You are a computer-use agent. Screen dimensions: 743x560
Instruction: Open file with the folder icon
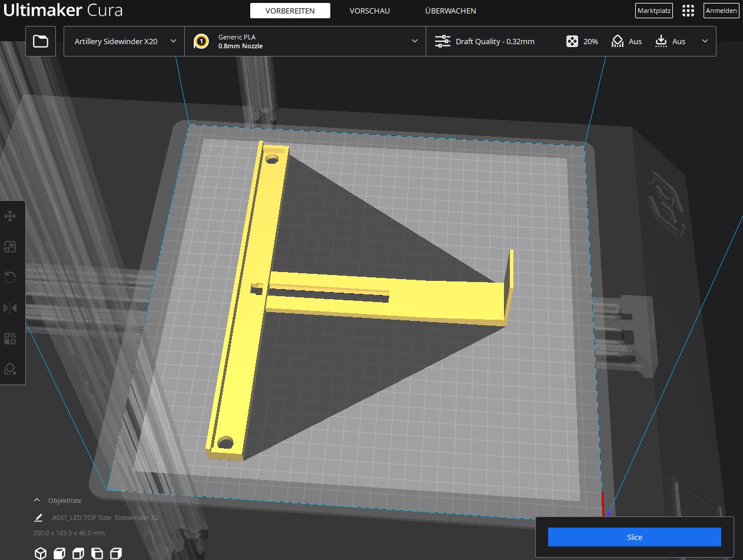pos(41,41)
